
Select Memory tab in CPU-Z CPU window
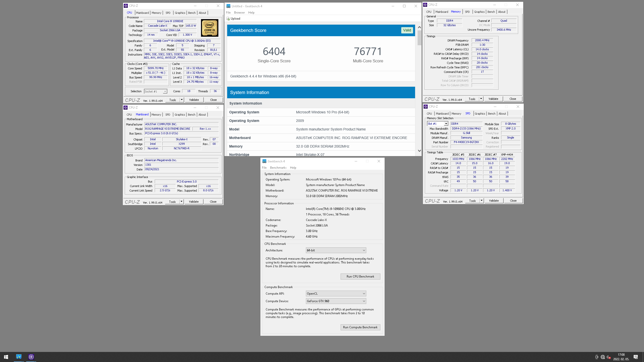pos(156,13)
